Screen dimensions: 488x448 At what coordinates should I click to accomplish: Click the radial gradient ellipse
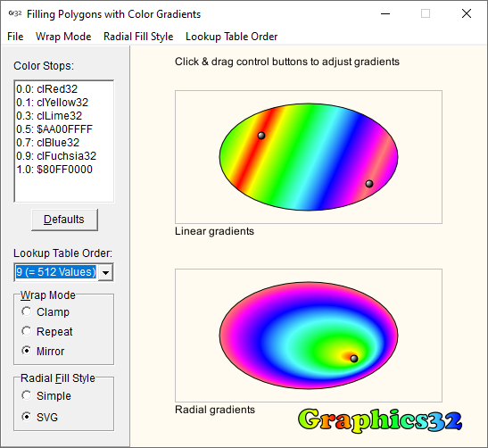coord(309,336)
